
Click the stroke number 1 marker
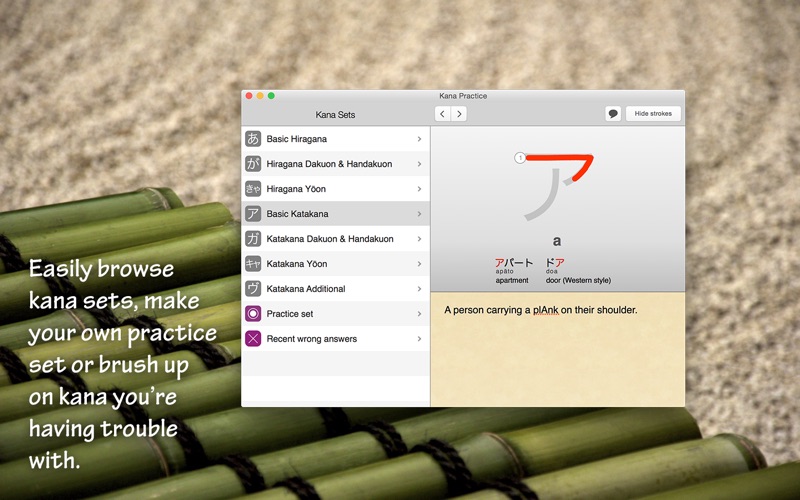[x=520, y=158]
